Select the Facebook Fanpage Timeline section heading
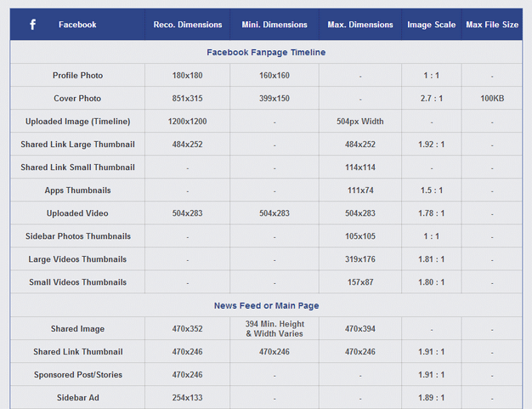The width and height of the screenshot is (532, 409). tap(266, 52)
